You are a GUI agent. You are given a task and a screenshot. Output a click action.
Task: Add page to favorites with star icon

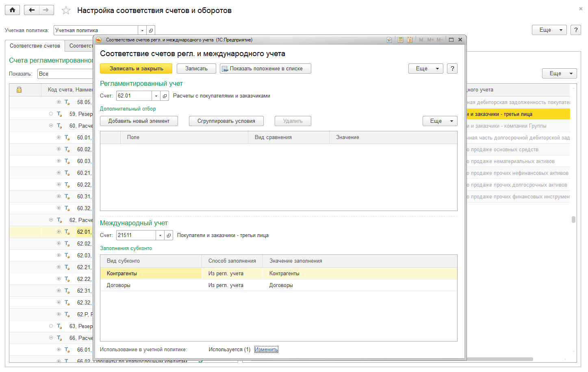click(66, 11)
